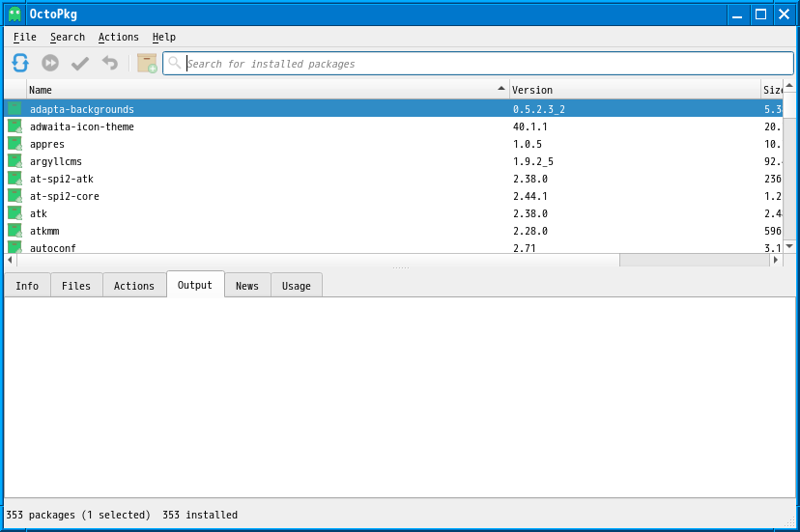
Task: Open the Actions tab in lower pane
Action: 133,286
